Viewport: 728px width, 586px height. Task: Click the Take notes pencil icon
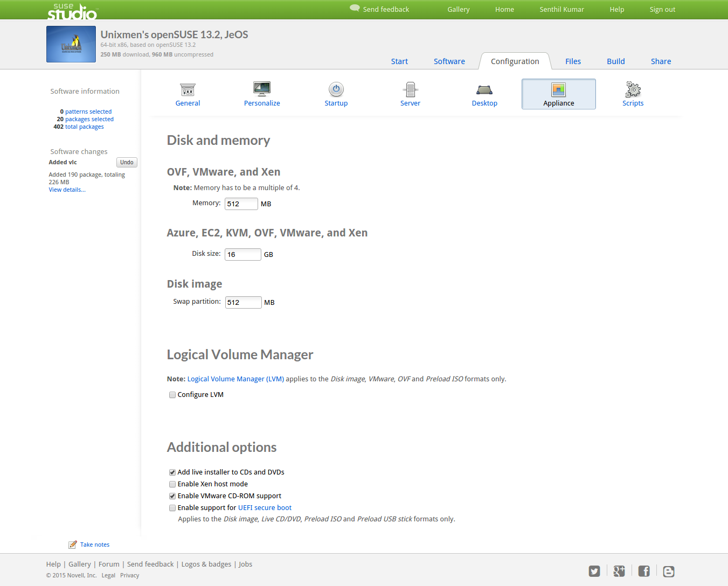pos(73,545)
